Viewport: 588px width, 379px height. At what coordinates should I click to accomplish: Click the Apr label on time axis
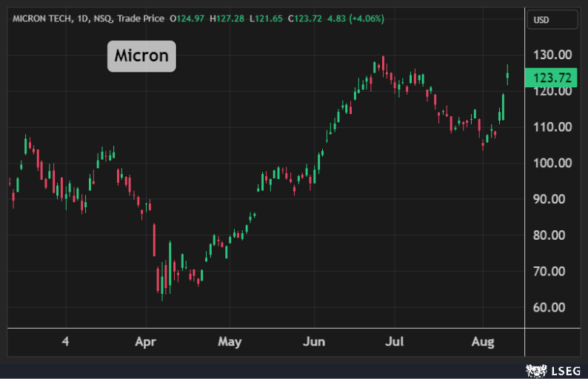[x=146, y=342]
